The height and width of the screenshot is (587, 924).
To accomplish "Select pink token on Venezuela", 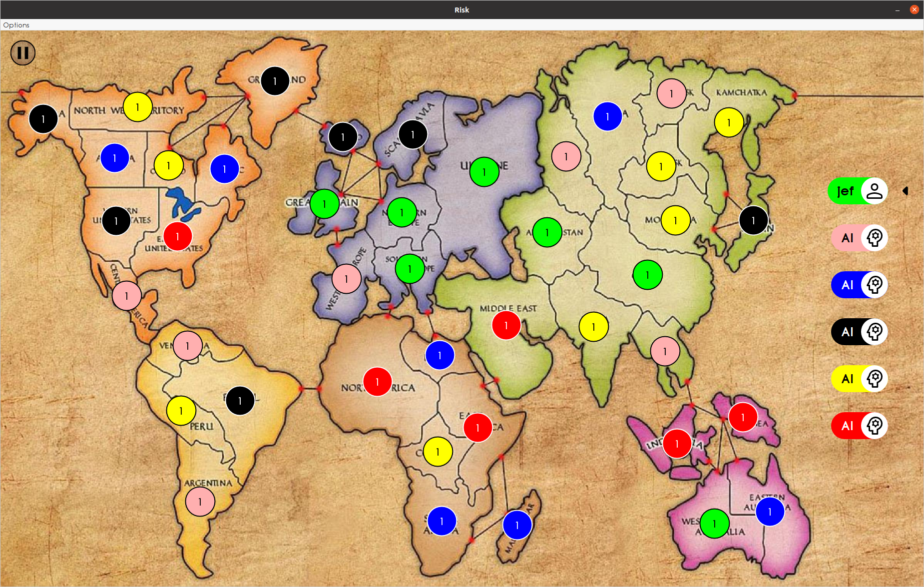I will click(x=187, y=346).
